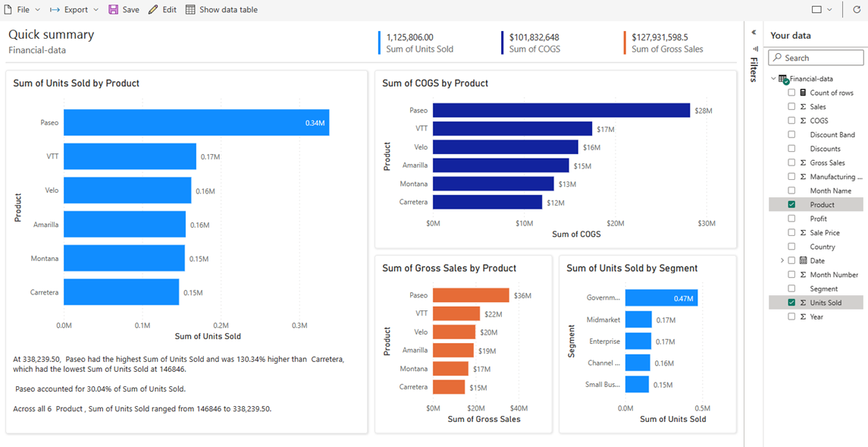Check the Profit field checkbox
This screenshot has width=868, height=447.
791,218
